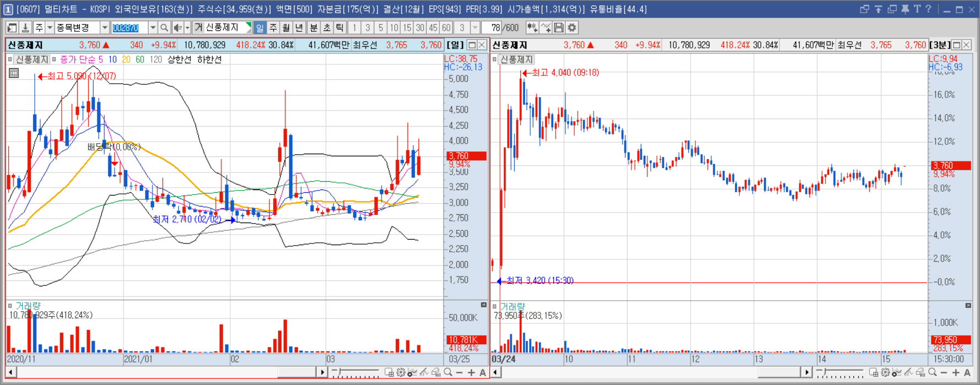Toggle the 종가 단순 moving average legend checkbox

[x=54, y=59]
